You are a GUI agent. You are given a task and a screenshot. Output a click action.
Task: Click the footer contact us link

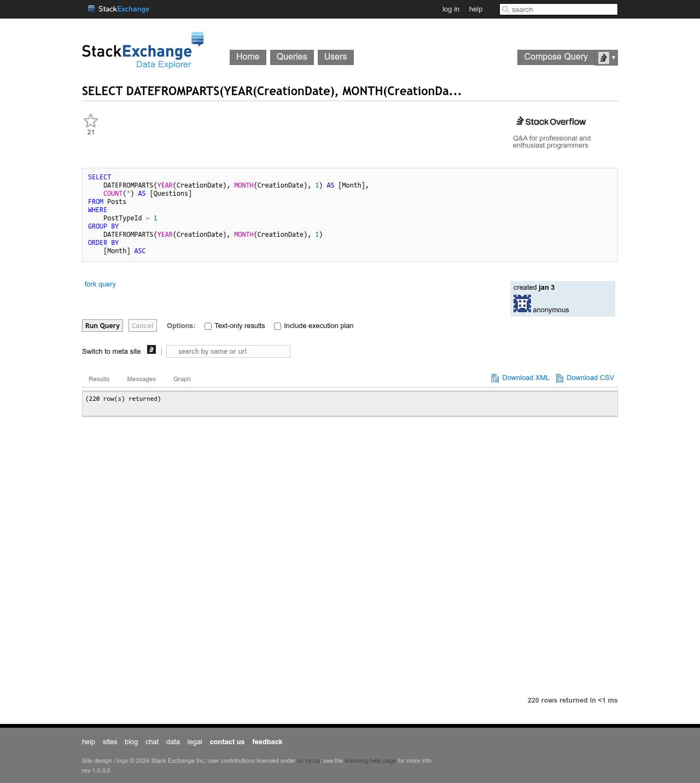pyautogui.click(x=227, y=742)
